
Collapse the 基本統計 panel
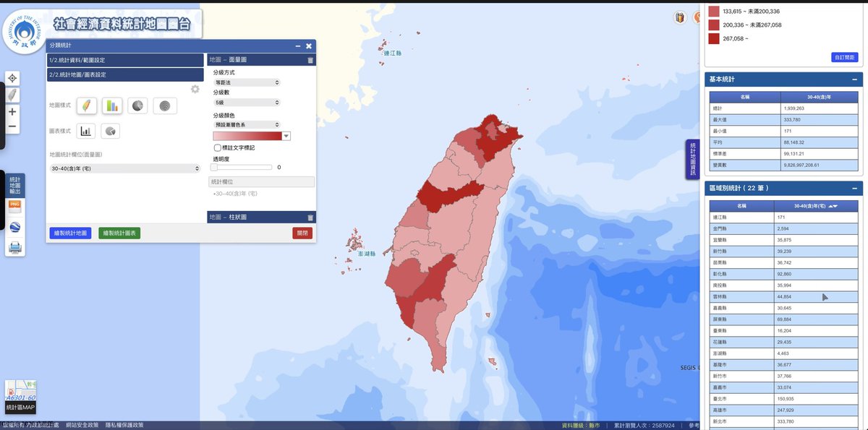pos(854,79)
